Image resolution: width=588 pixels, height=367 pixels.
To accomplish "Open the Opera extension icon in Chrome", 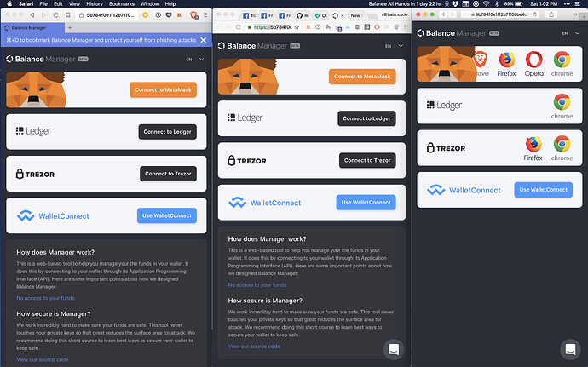I will tap(377, 27).
